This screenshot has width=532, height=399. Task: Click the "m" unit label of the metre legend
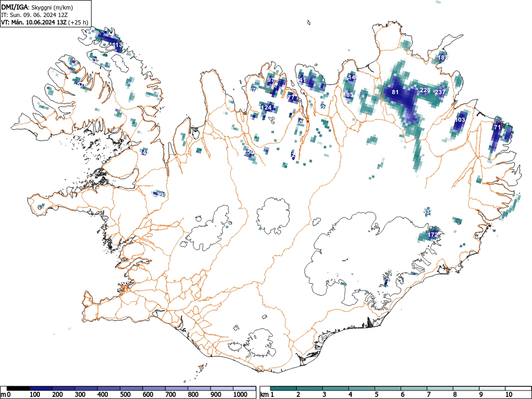pyautogui.click(x=3, y=395)
